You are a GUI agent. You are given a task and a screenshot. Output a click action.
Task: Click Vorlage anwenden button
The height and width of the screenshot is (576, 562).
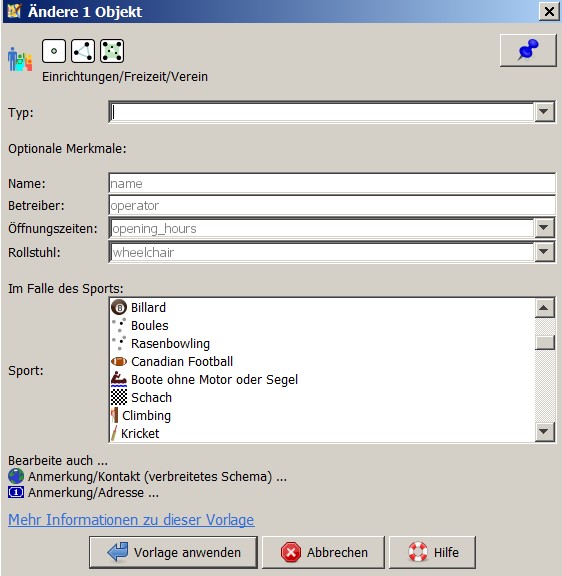[x=173, y=552]
